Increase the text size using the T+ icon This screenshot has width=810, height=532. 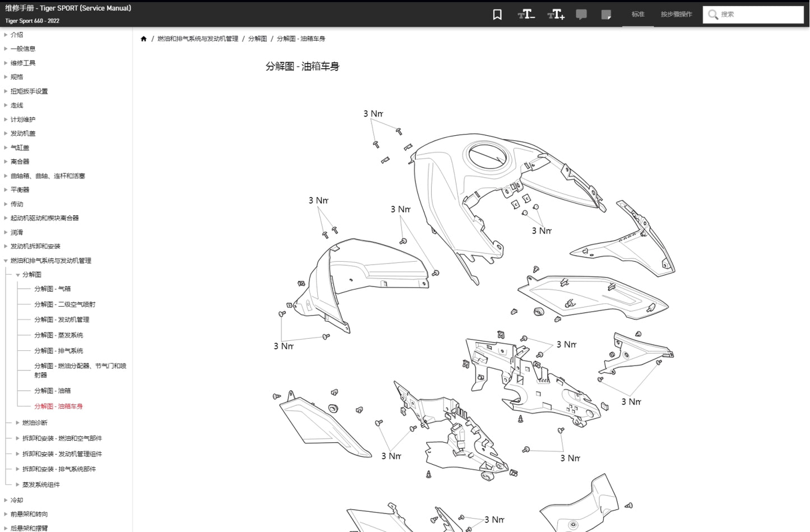(555, 15)
